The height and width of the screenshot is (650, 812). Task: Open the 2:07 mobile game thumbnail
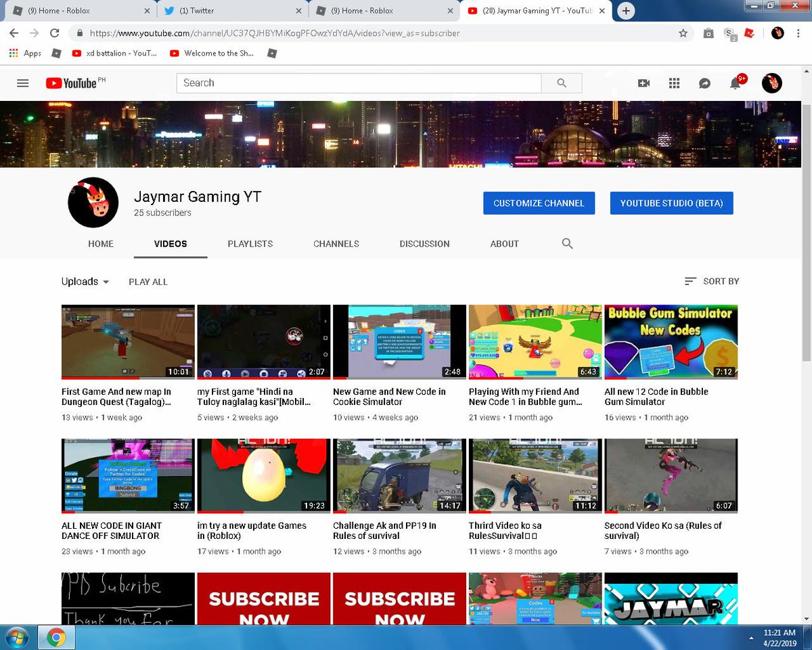(264, 342)
